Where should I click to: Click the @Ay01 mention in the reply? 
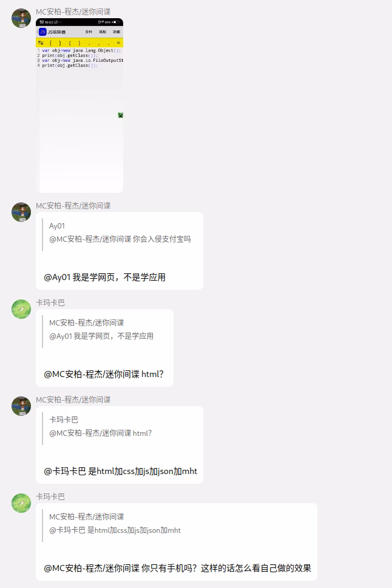click(57, 277)
